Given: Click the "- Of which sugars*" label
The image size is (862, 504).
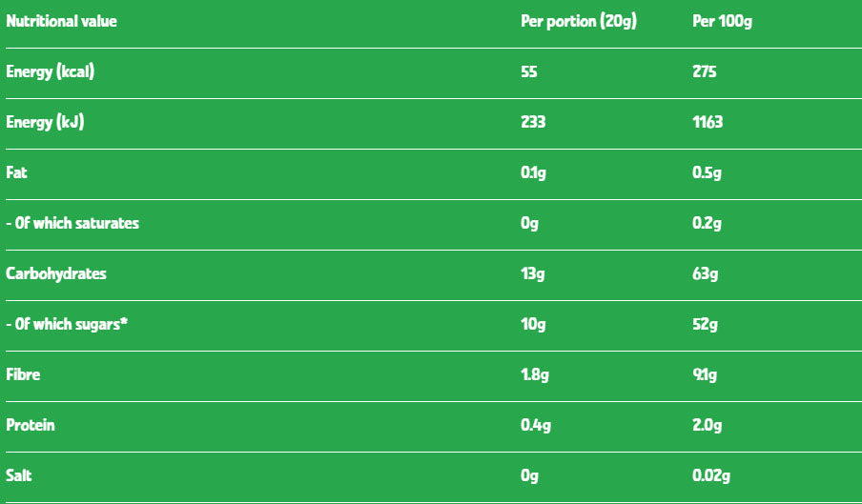Looking at the screenshot, I should (x=67, y=324).
